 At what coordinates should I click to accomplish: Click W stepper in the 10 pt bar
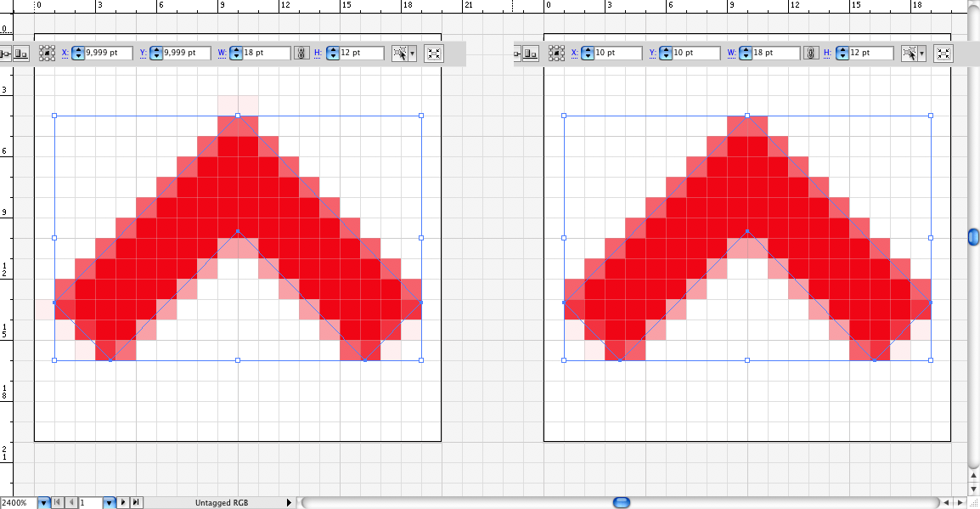point(745,54)
